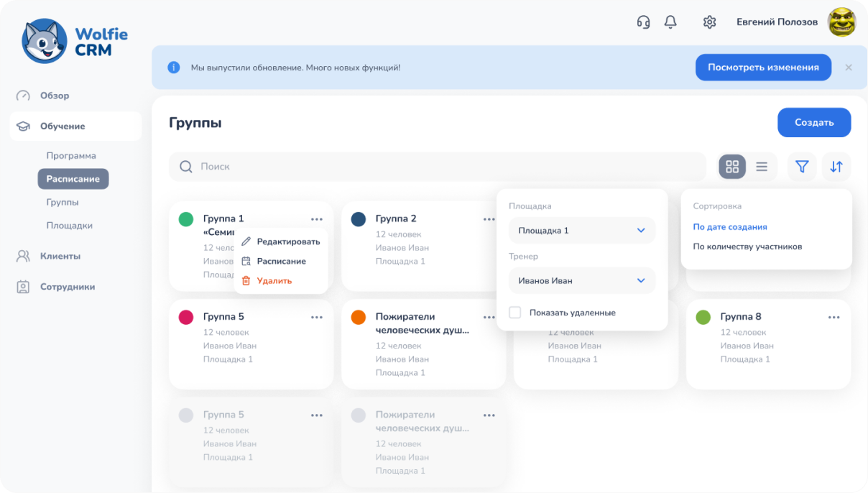The image size is (868, 493).
Task: Click the green color dot of Группа 1
Action: 186,219
